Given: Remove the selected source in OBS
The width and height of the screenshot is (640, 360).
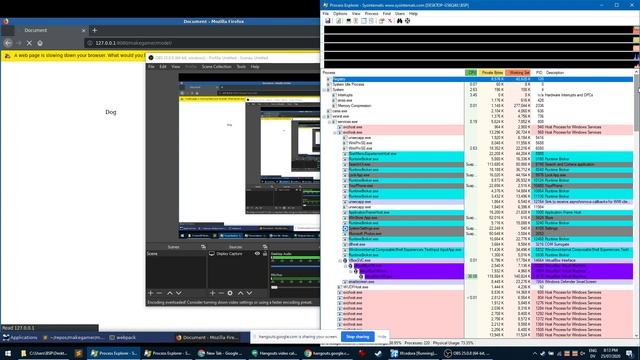Looking at the screenshot, I should click(x=221, y=293).
